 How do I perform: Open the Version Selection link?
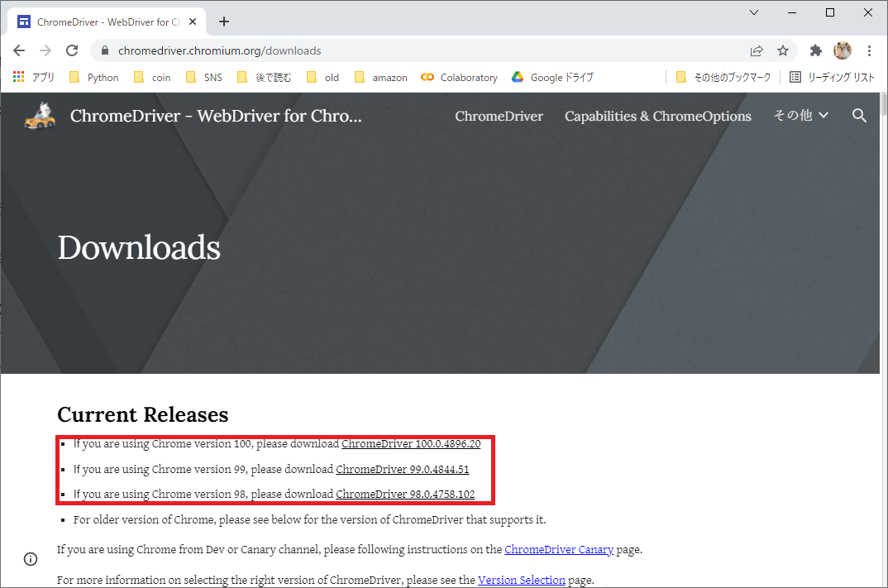pyautogui.click(x=522, y=580)
